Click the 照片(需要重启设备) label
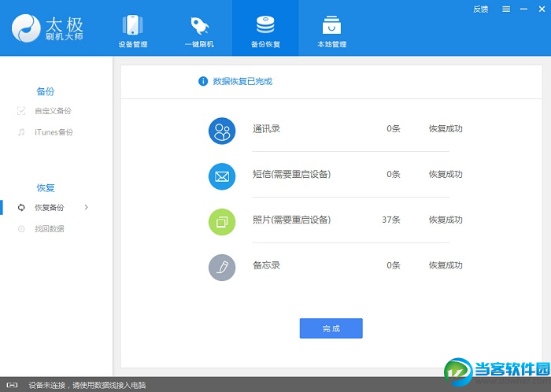551x392 pixels. pos(292,220)
